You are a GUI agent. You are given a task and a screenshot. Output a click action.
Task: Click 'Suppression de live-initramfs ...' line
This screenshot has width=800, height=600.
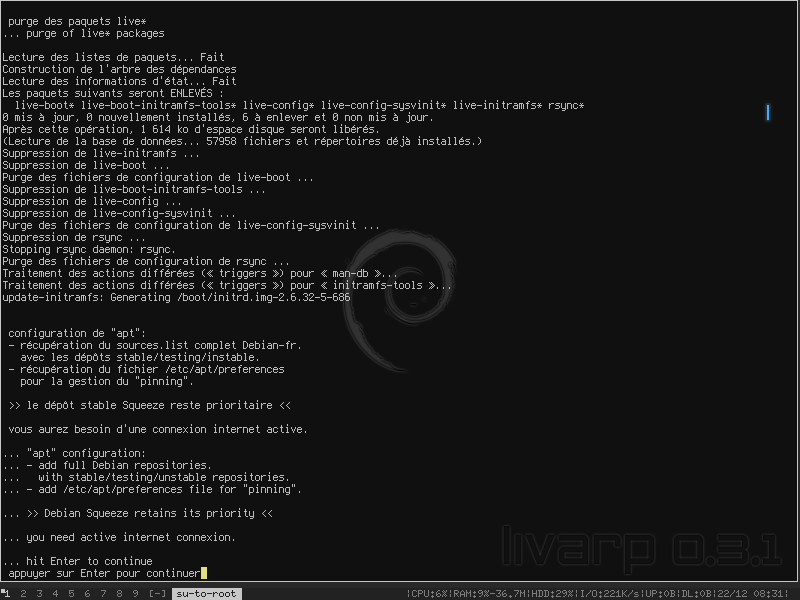click(101, 154)
